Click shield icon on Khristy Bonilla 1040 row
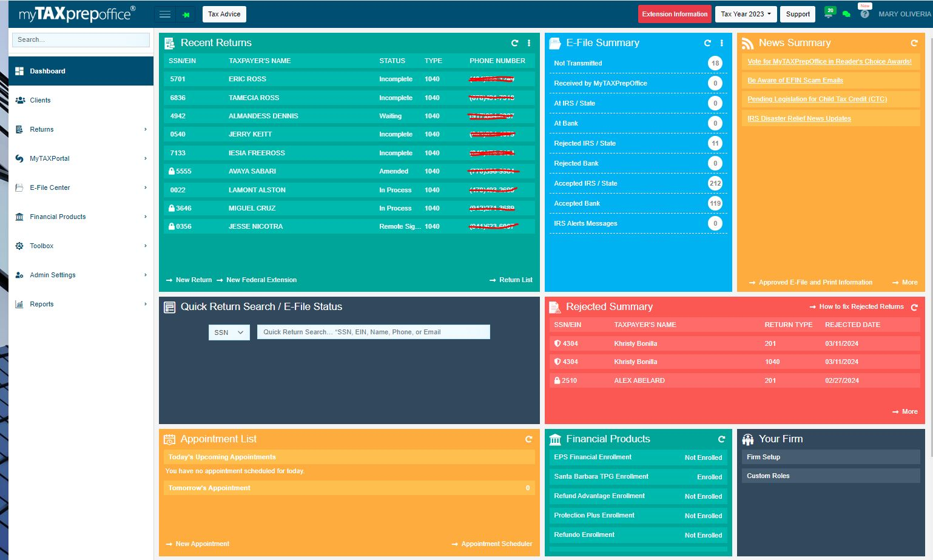Image resolution: width=933 pixels, height=560 pixels. [x=557, y=362]
